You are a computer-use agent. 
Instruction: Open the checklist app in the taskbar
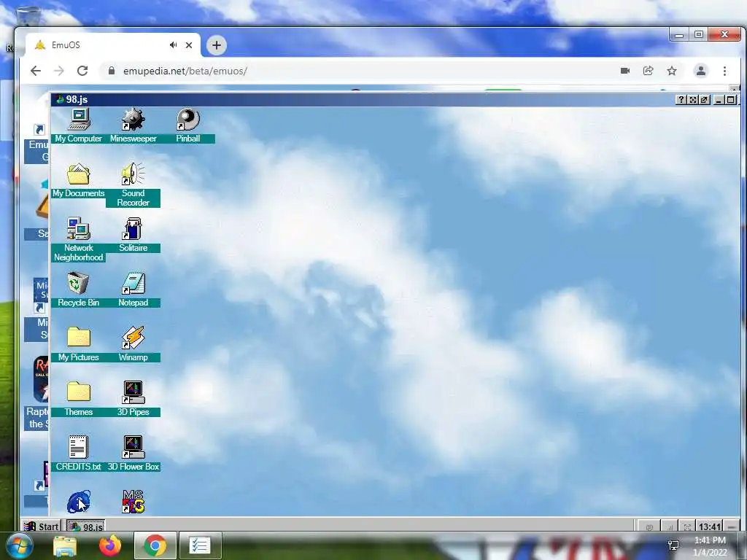[200, 545]
